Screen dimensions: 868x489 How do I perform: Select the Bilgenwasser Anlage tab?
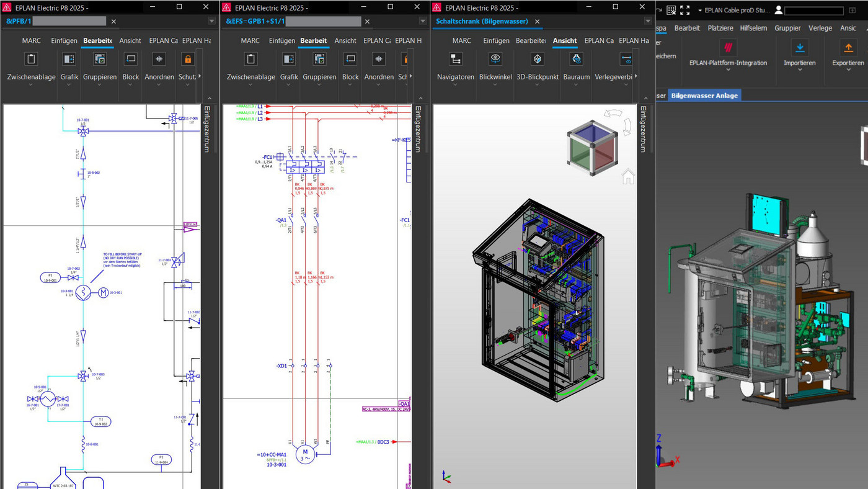(704, 96)
